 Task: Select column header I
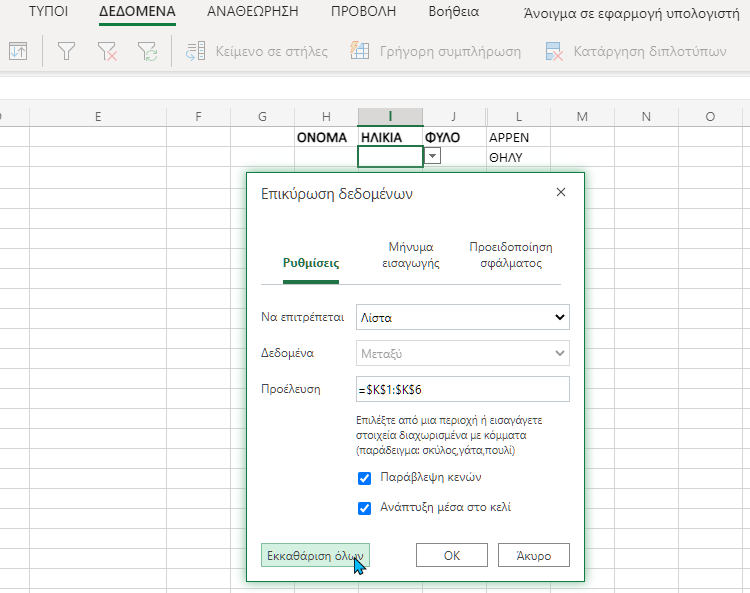[390, 117]
